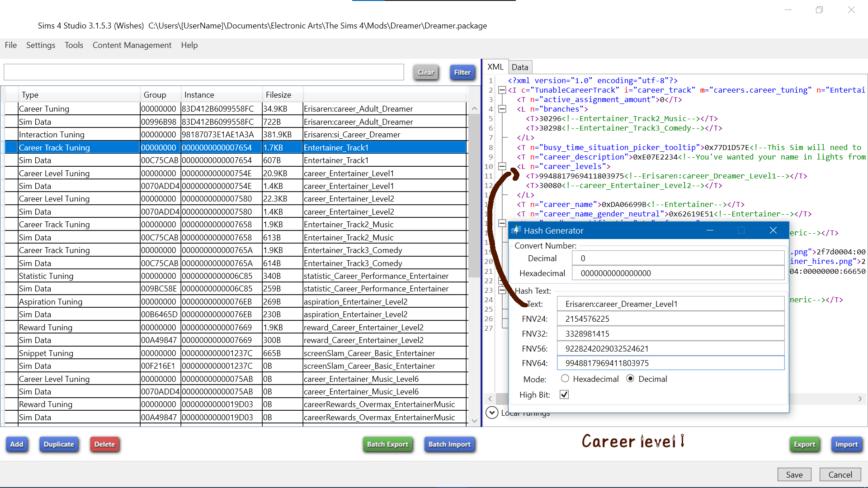
Task: Collapse the branches XML node
Action: pos(502,109)
